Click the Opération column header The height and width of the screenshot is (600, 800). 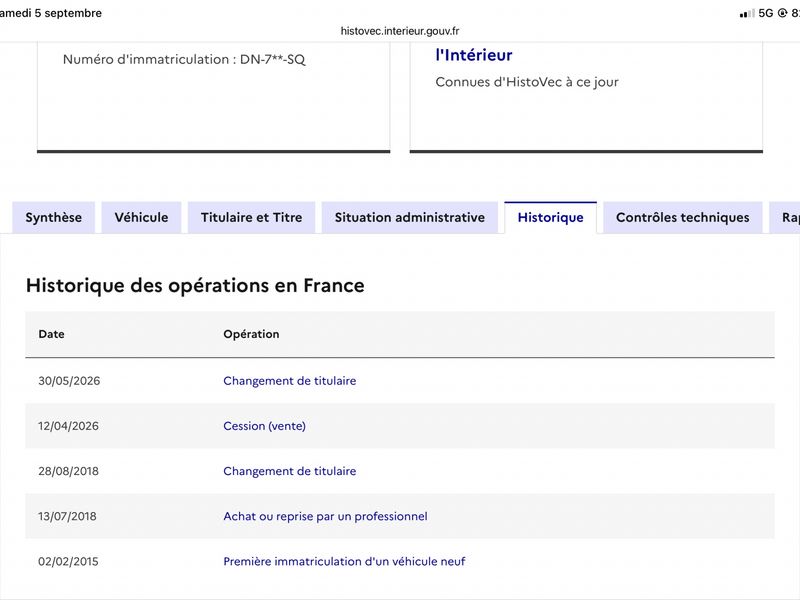tap(251, 334)
